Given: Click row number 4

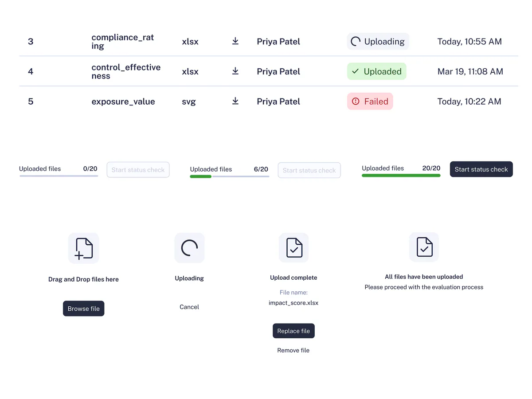Looking at the screenshot, I should tap(31, 71).
